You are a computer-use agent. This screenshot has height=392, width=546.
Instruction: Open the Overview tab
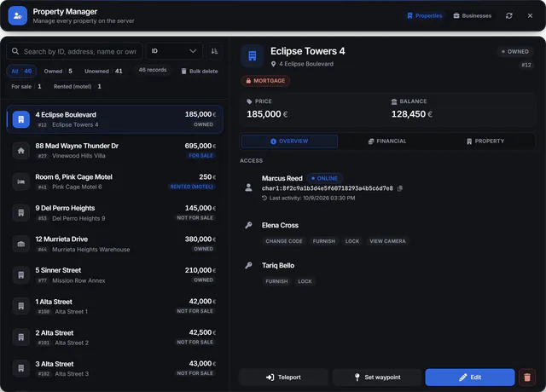click(x=289, y=141)
